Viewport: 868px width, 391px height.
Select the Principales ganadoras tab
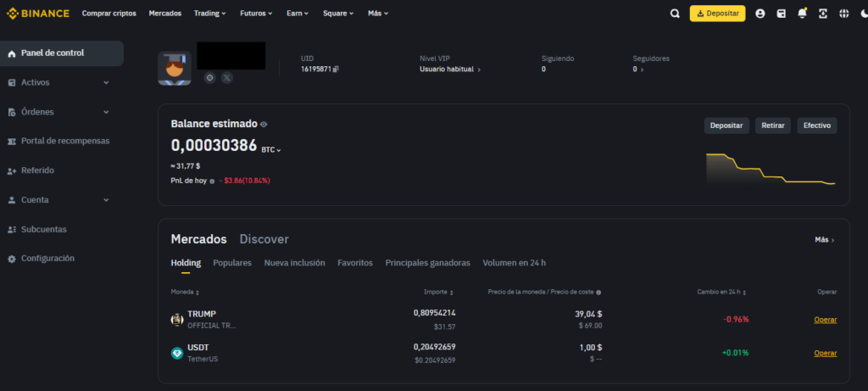(x=428, y=263)
